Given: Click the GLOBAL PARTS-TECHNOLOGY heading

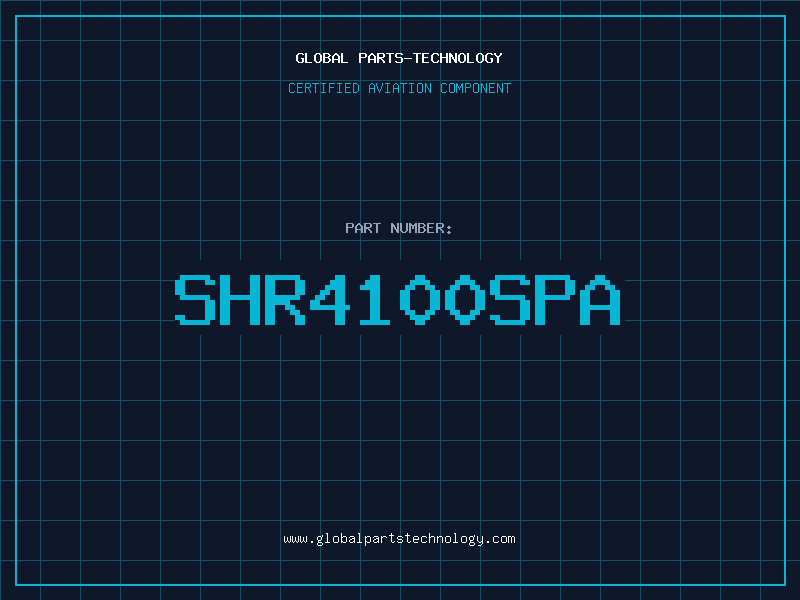Looking at the screenshot, I should (399, 58).
